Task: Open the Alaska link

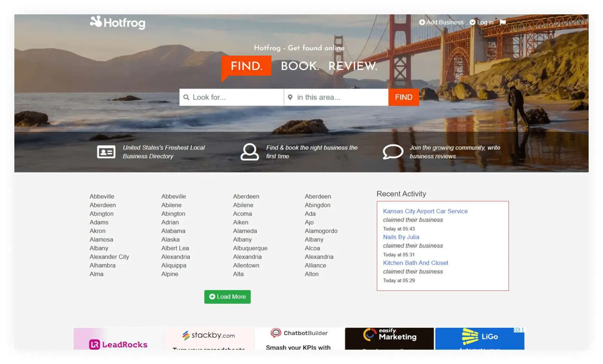Action: pos(170,240)
